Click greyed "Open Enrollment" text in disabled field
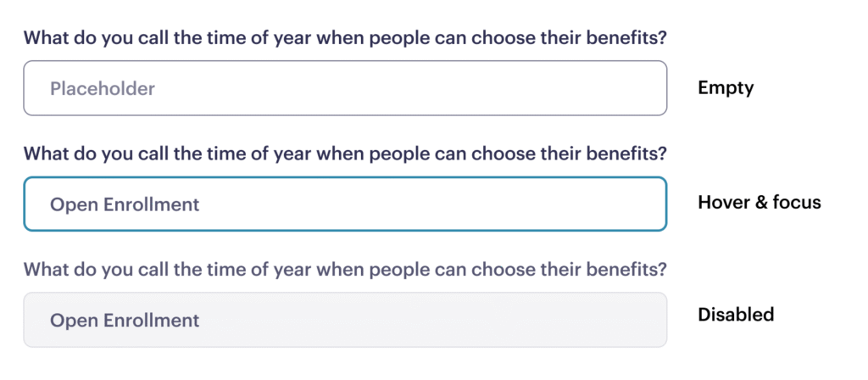 pos(125,320)
